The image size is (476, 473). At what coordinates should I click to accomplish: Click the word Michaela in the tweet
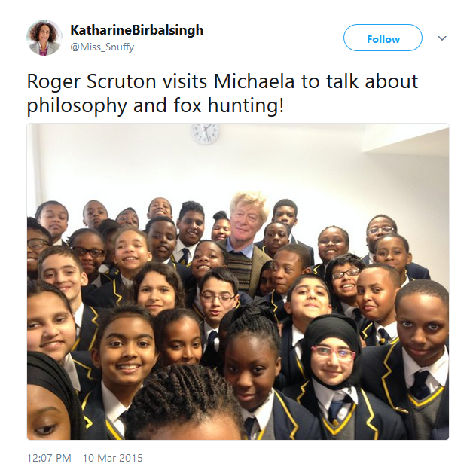click(255, 81)
